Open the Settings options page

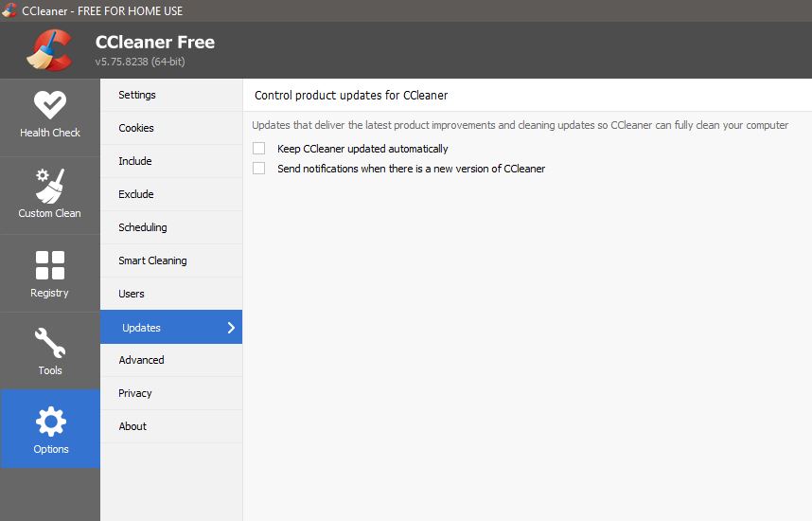(x=171, y=95)
